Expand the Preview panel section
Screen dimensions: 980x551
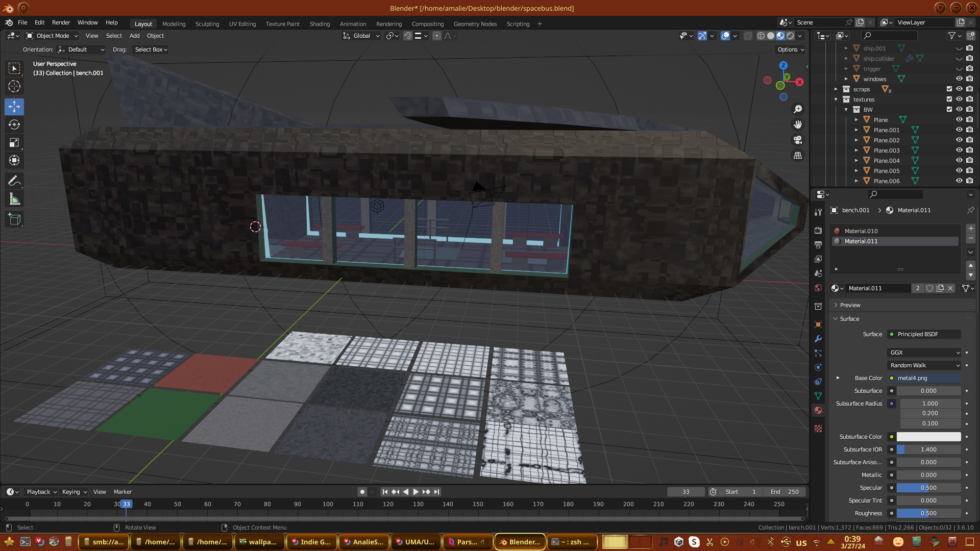click(x=850, y=305)
